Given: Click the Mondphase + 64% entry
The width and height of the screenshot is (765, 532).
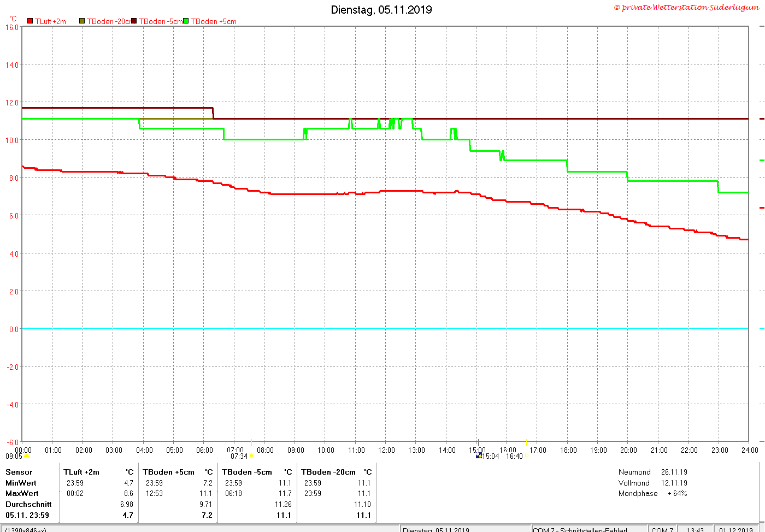Looking at the screenshot, I should pos(653,493).
